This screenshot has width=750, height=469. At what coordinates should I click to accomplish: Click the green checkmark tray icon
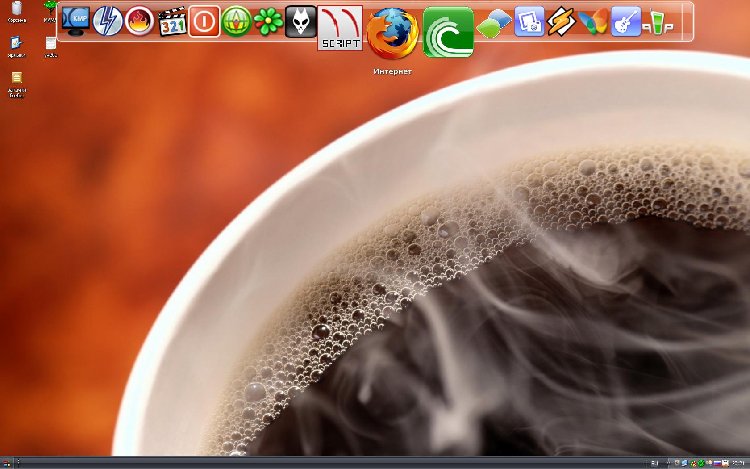[701, 463]
